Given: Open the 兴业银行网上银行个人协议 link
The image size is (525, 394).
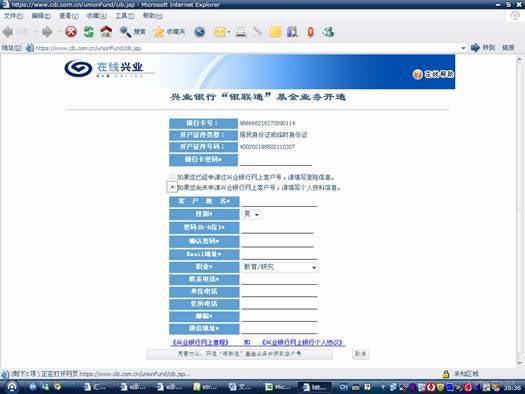Looking at the screenshot, I should [303, 342].
